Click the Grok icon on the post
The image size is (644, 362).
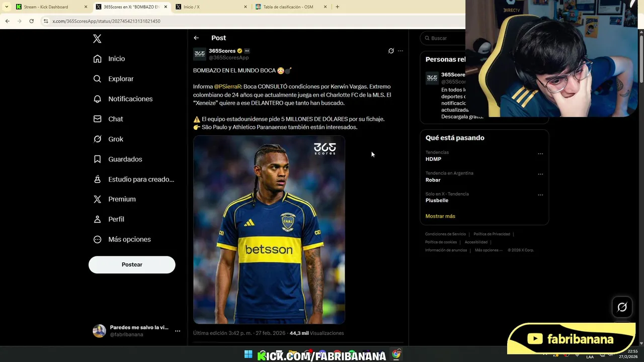(391, 51)
